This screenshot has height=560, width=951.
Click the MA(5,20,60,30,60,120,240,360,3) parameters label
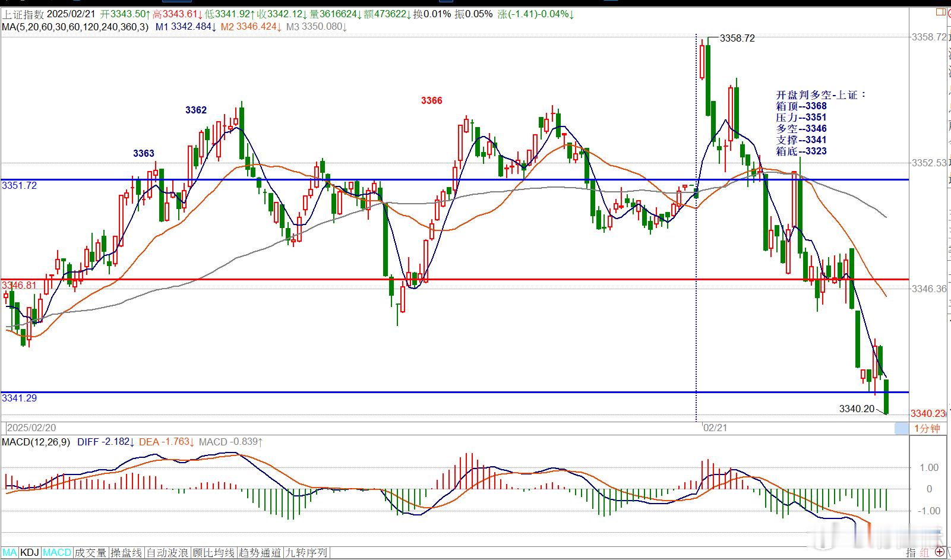[x=75, y=27]
